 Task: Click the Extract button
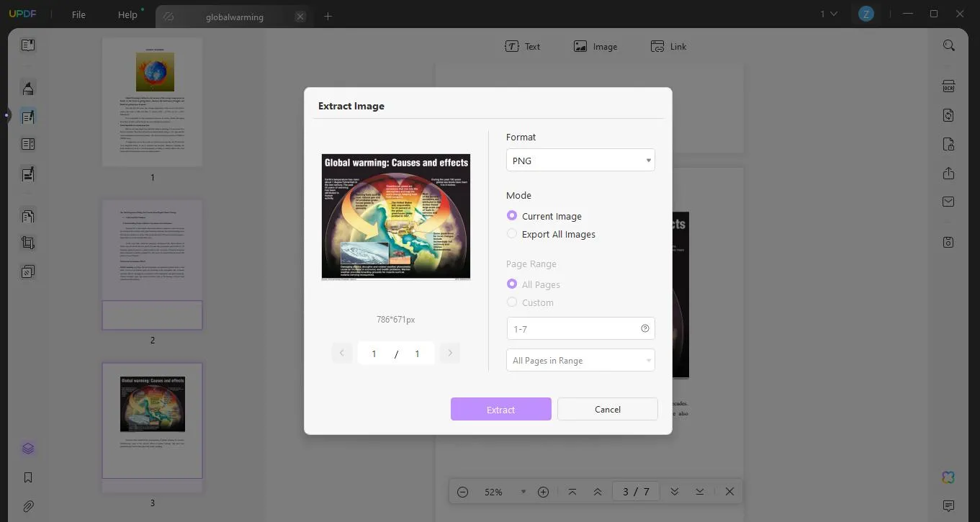[501, 409]
